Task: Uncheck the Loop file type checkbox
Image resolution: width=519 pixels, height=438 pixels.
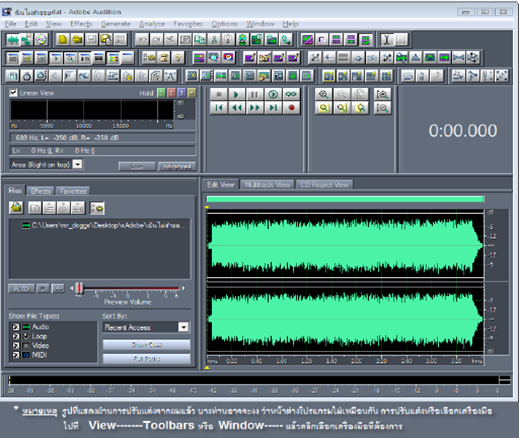Action: (x=16, y=336)
